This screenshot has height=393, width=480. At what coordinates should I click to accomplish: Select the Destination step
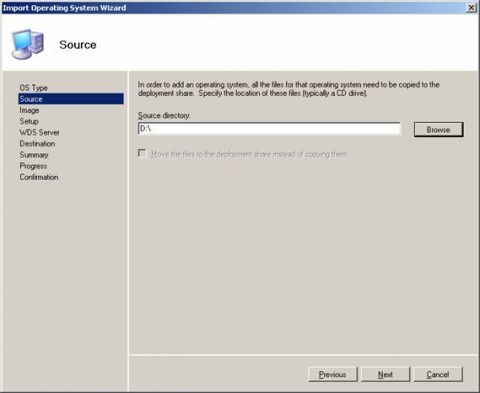(x=37, y=144)
